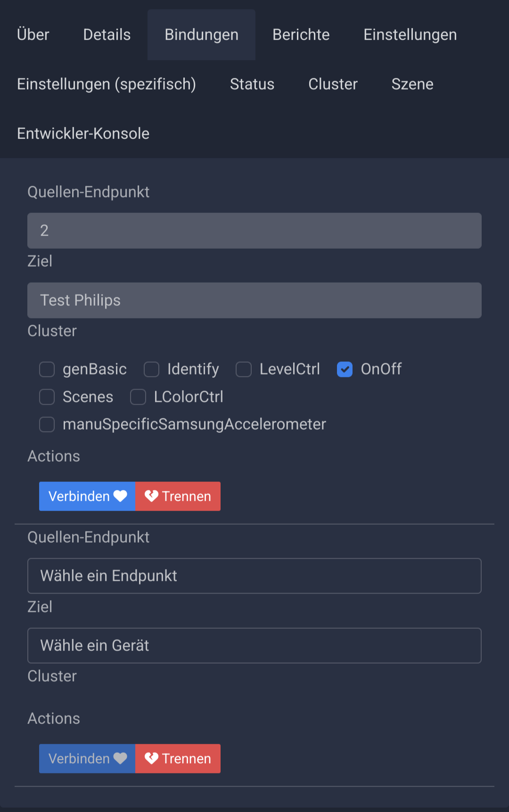Toggle manuSpecificSamsungAccelerometer checkbox
This screenshot has height=812, width=509.
[47, 424]
